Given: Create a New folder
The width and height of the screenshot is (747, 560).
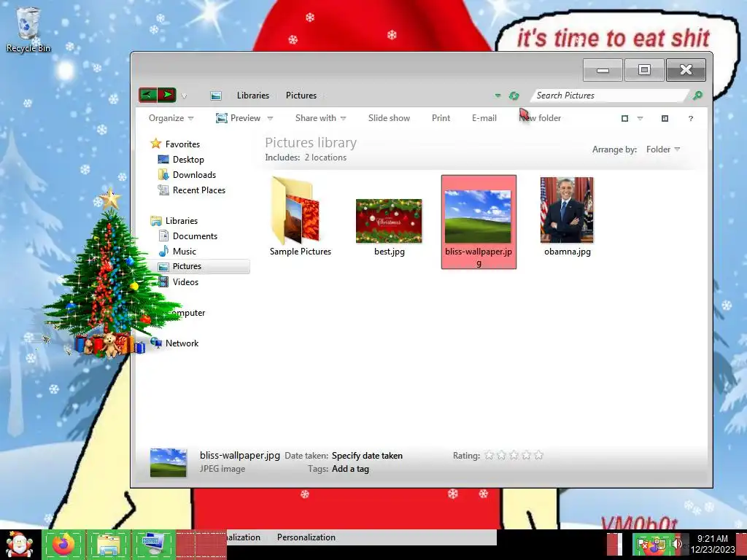Looking at the screenshot, I should tap(540, 118).
